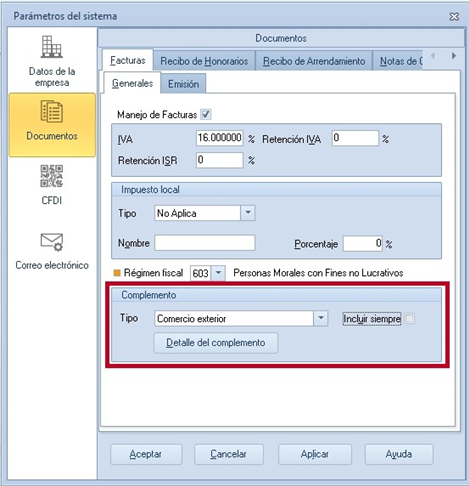Image resolution: width=469 pixels, height=486 pixels.
Task: Click the Porcentaje input field
Action: tap(363, 243)
